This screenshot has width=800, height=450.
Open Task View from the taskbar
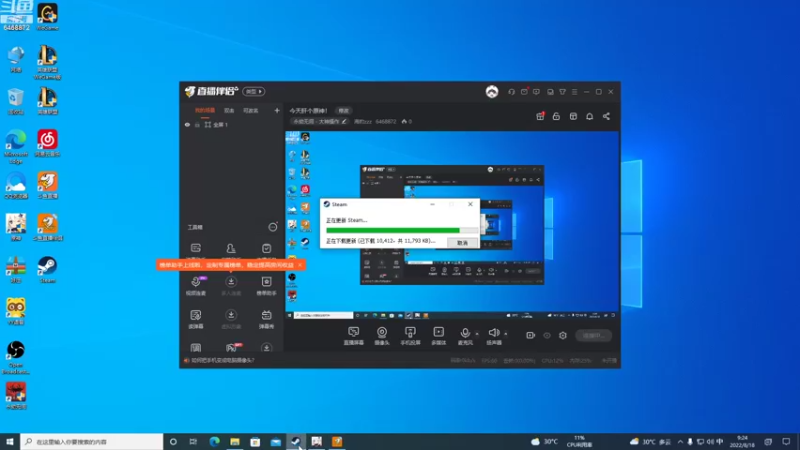click(193, 441)
